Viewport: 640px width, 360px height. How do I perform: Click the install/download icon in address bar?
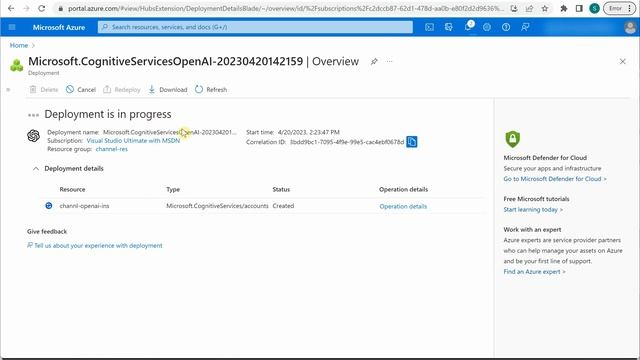coord(514,8)
